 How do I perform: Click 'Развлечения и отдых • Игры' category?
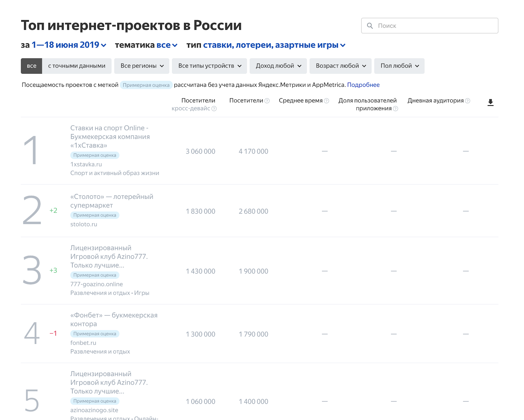click(x=110, y=293)
